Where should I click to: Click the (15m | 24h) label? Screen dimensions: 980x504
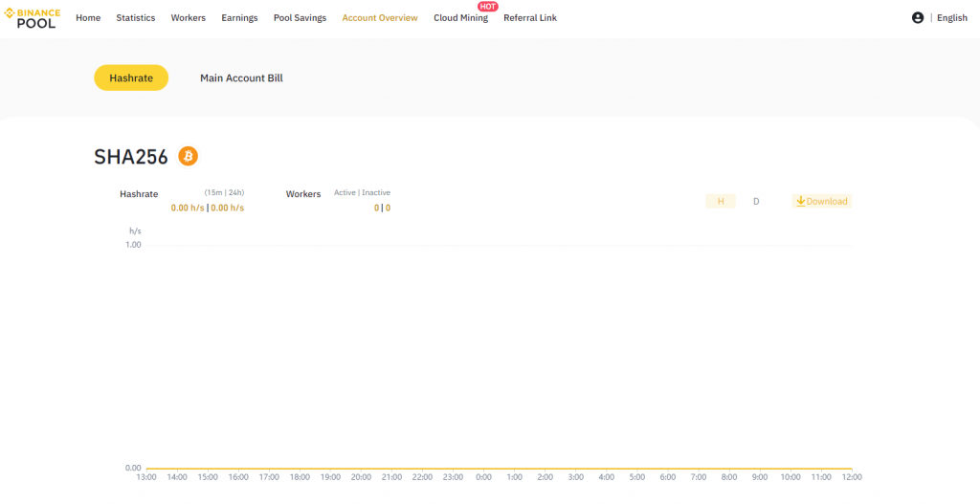[224, 192]
